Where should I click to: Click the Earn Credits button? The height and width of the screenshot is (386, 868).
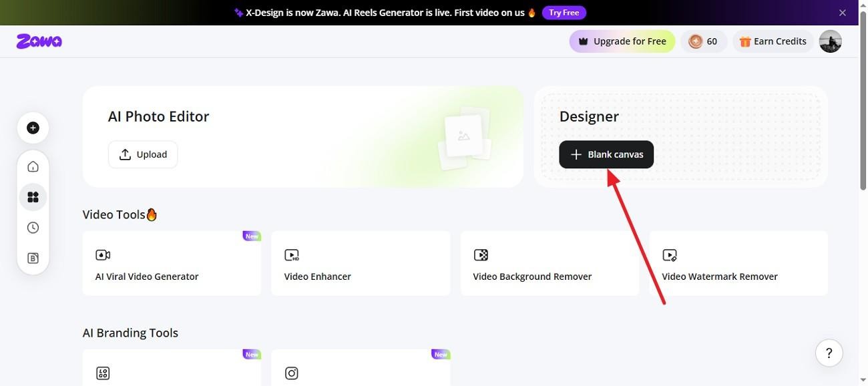tap(773, 41)
